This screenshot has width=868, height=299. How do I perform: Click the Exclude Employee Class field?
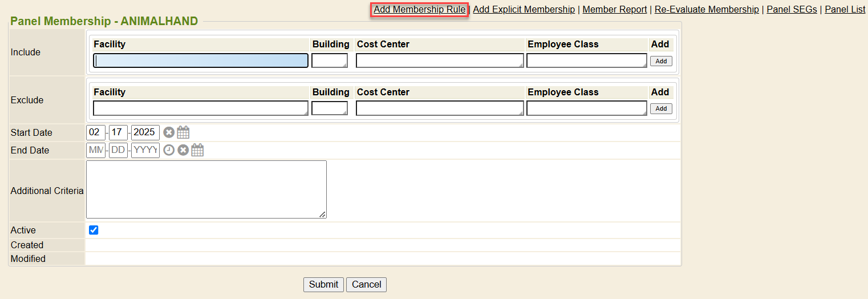point(586,108)
